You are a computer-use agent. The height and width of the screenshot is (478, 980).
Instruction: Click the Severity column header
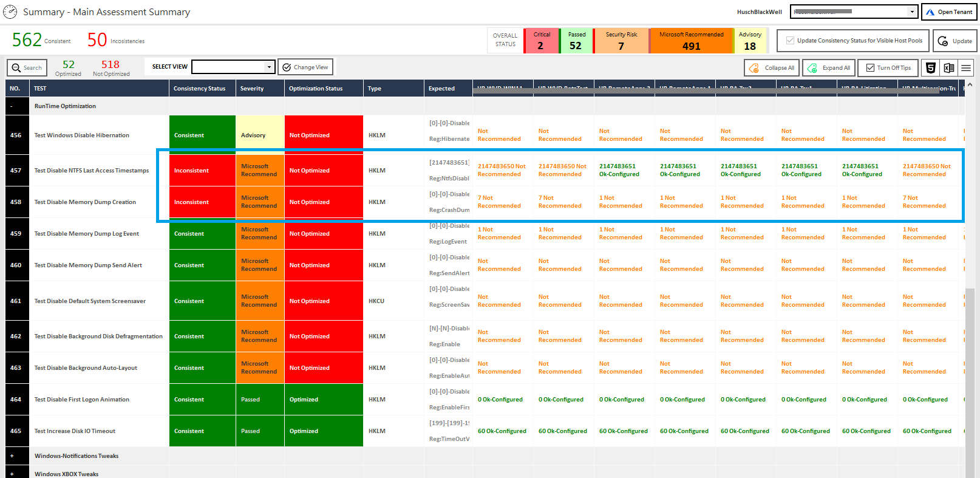click(252, 89)
